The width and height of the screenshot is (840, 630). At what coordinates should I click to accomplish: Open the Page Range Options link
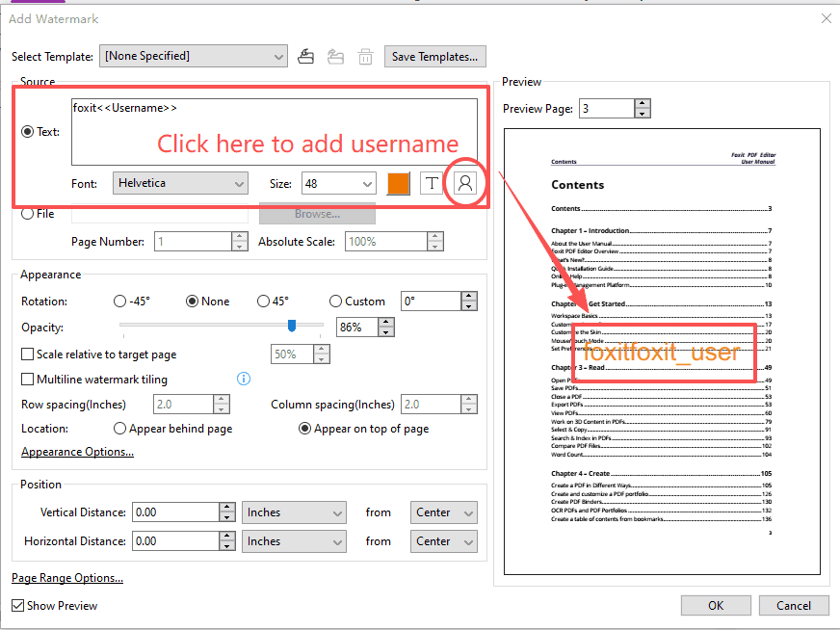point(67,578)
